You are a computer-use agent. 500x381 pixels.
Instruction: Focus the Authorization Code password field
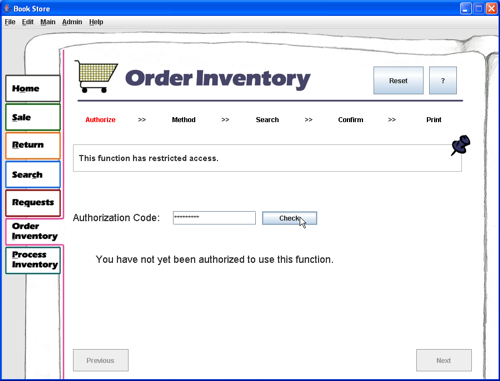tap(214, 218)
